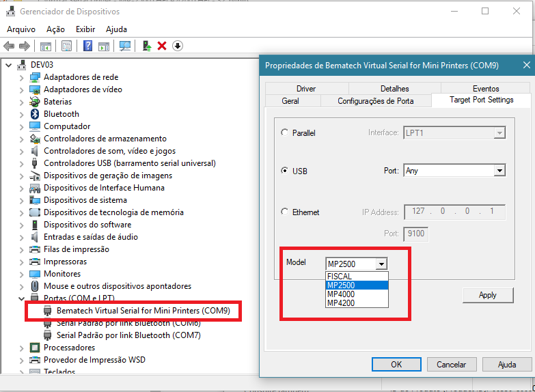Select Serial Padrão por link Bluetooth (COM7)
The width and height of the screenshot is (535, 392).
(128, 335)
